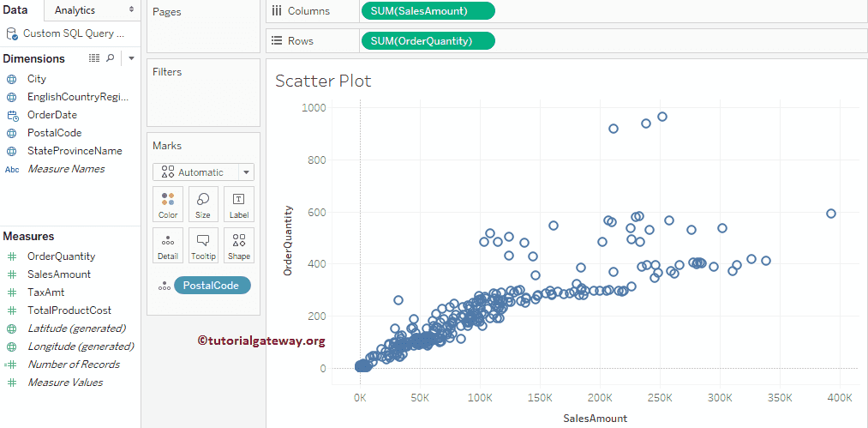Select the TotalProductCost measure field
868x428 pixels.
pos(69,310)
